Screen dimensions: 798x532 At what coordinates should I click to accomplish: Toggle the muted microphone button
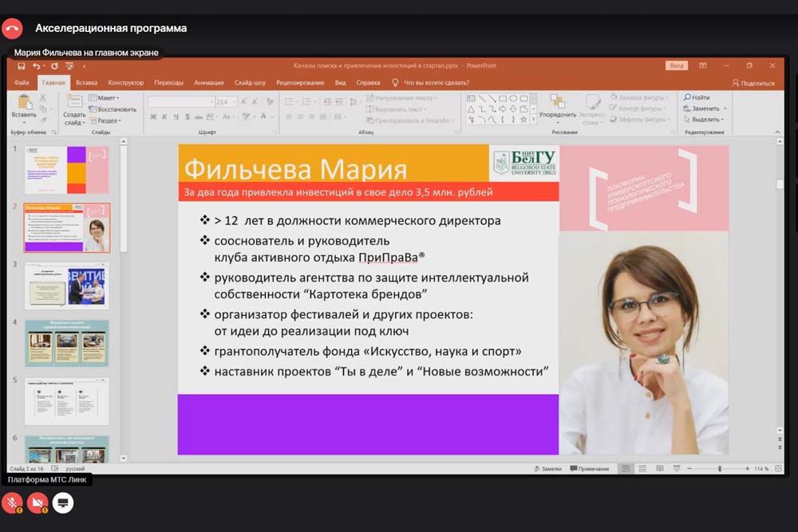pyautogui.click(x=12, y=502)
